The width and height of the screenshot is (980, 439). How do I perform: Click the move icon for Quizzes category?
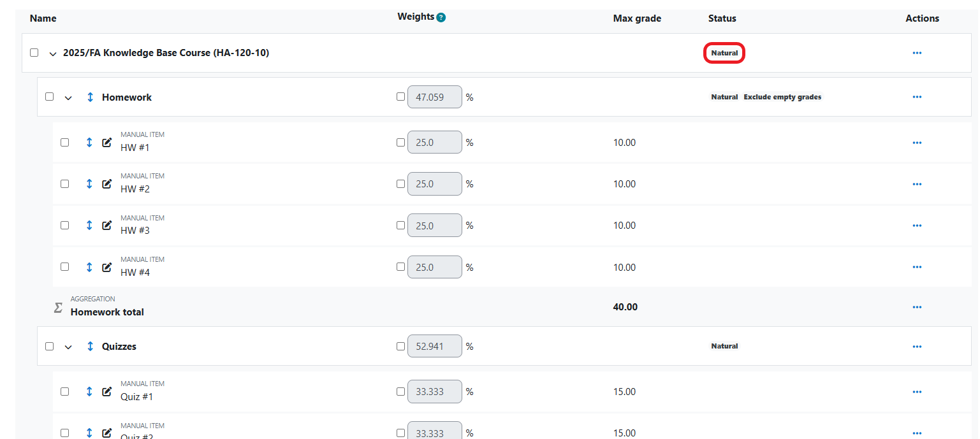[90, 347]
